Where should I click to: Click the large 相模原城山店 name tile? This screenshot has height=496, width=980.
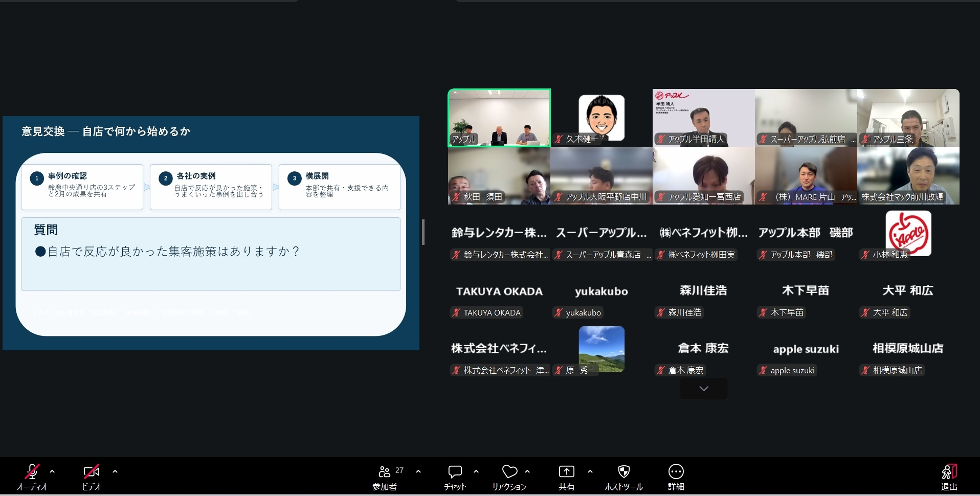pyautogui.click(x=908, y=348)
